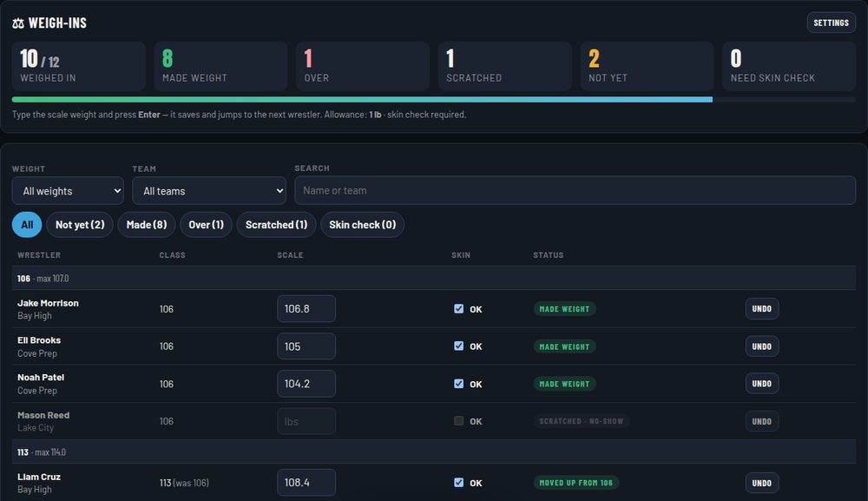Click the 0 Need Skin Check card
The width and height of the screenshot is (868, 501).
pyautogui.click(x=789, y=66)
